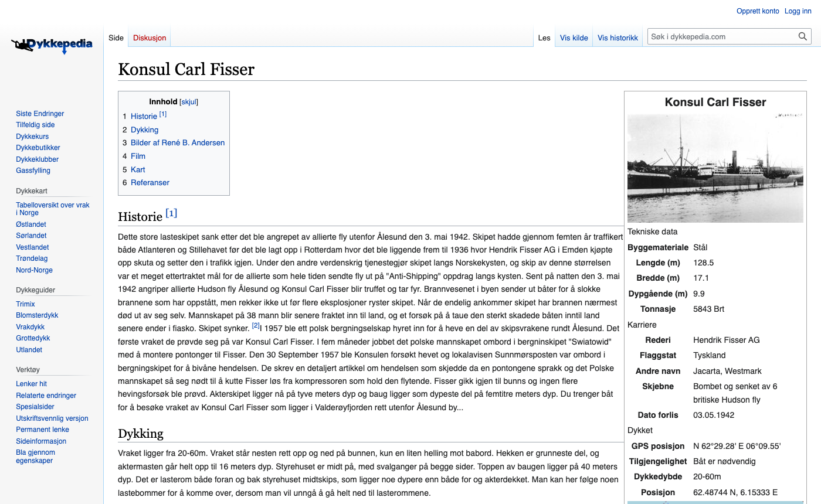Open Relaterte endringer tool link
The width and height of the screenshot is (821, 504).
46,396
